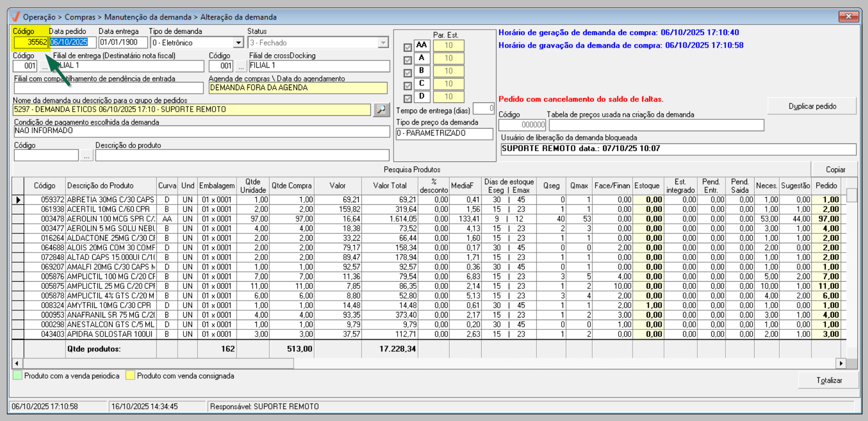Viewport: 868px width, 421px height.
Task: Toggle the AA curve checkbox
Action: (407, 47)
